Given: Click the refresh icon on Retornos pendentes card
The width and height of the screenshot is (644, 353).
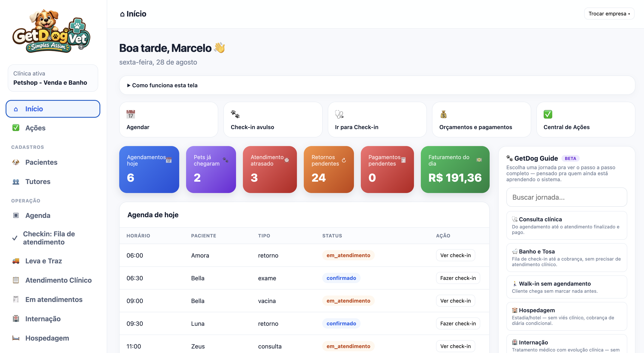Looking at the screenshot, I should point(344,160).
